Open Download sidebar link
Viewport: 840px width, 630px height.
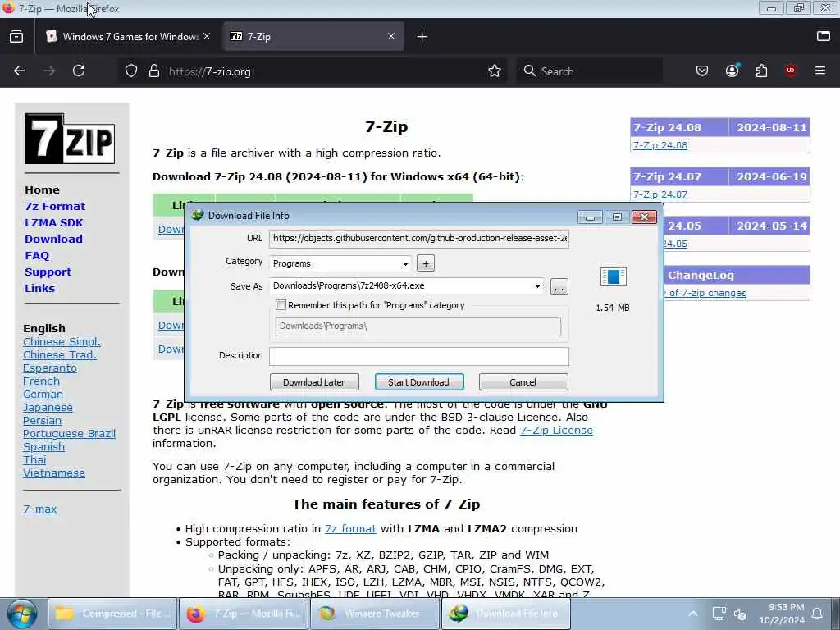click(x=53, y=239)
